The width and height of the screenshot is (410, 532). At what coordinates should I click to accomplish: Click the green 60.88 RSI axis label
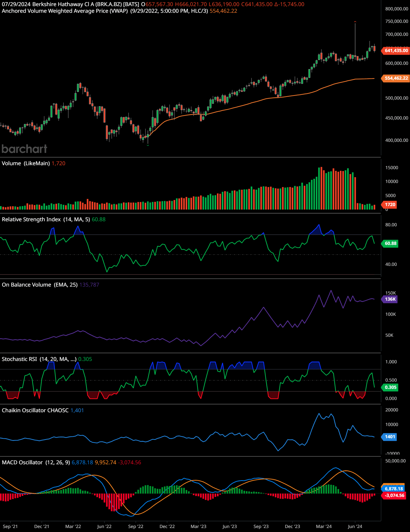[x=390, y=243]
